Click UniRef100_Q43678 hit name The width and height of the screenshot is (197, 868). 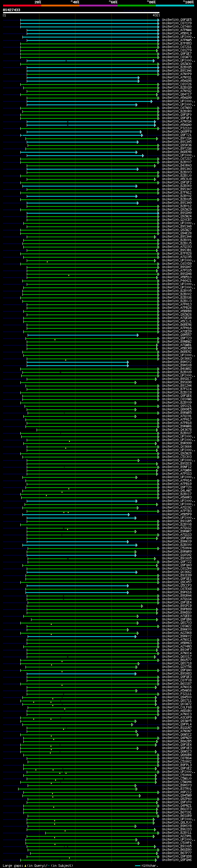[177, 430]
